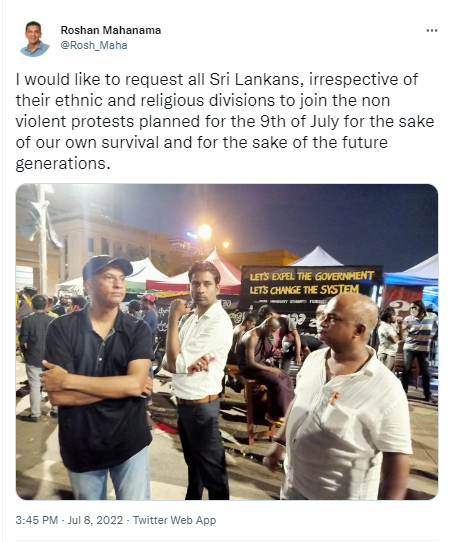This screenshot has width=451, height=542.
Task: Click the masked person in striped shirt
Action: 418,349
